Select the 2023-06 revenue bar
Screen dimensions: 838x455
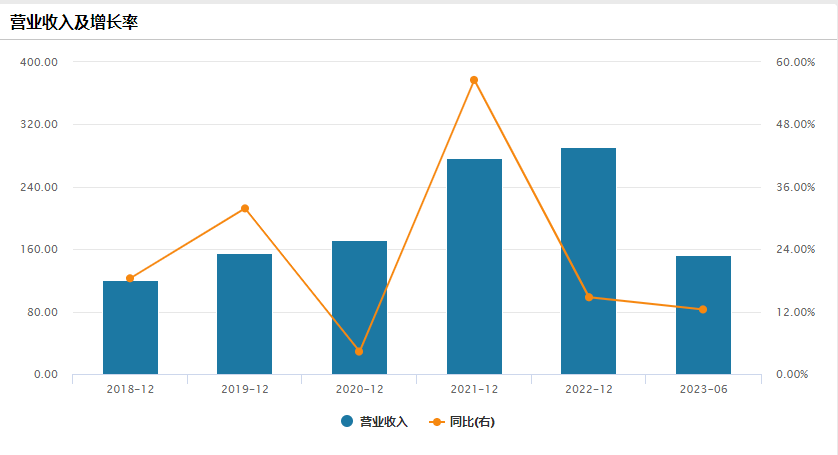pyautogui.click(x=703, y=315)
